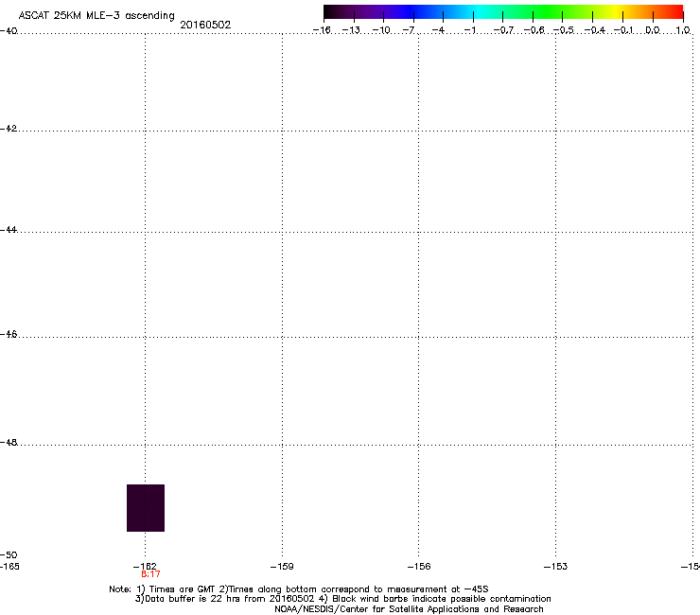Screen dimensions: 700x615
Task: Click the -0.1 color scale label
Action: (x=623, y=30)
